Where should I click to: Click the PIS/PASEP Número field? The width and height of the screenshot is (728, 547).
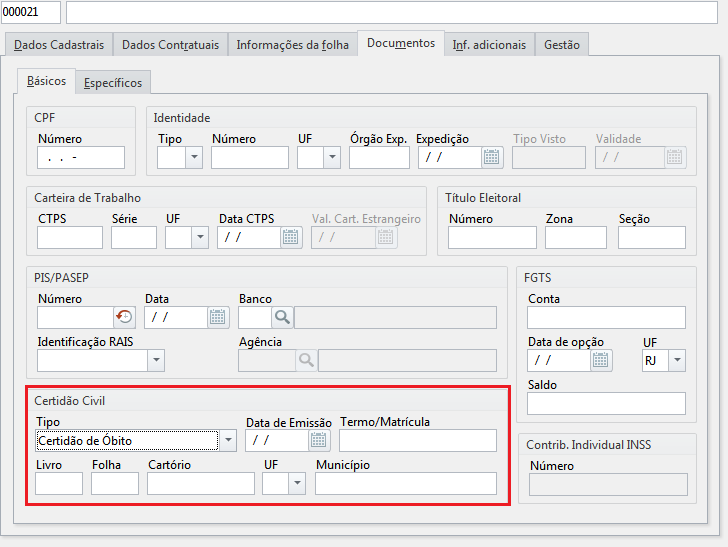click(75, 318)
